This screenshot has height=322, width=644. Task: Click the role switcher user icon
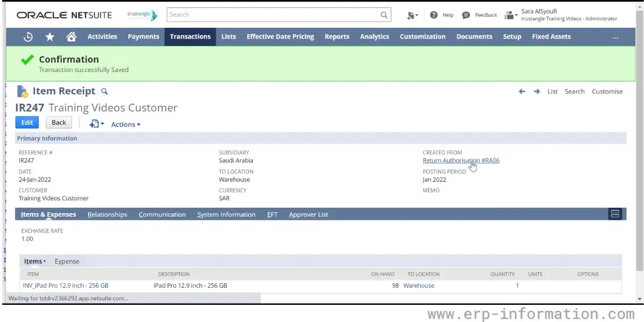(510, 15)
